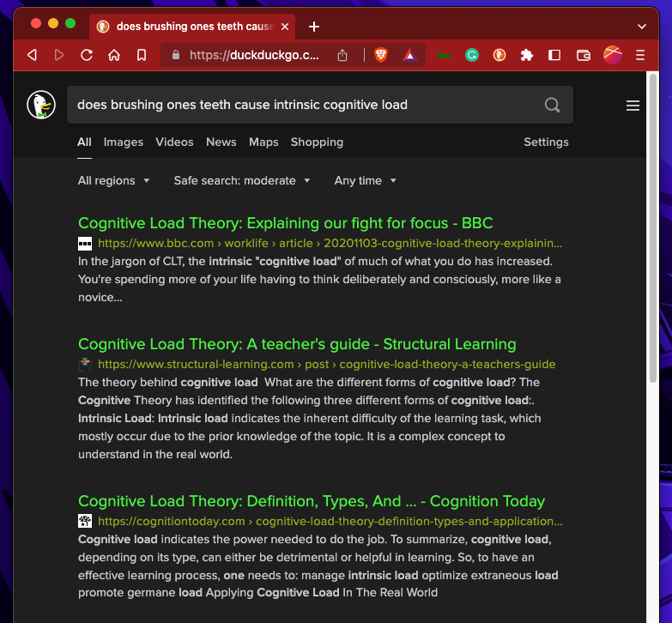Screen dimensions: 672x623
Task: Open the BBC Cognitive Load Theory result
Action: [286, 223]
